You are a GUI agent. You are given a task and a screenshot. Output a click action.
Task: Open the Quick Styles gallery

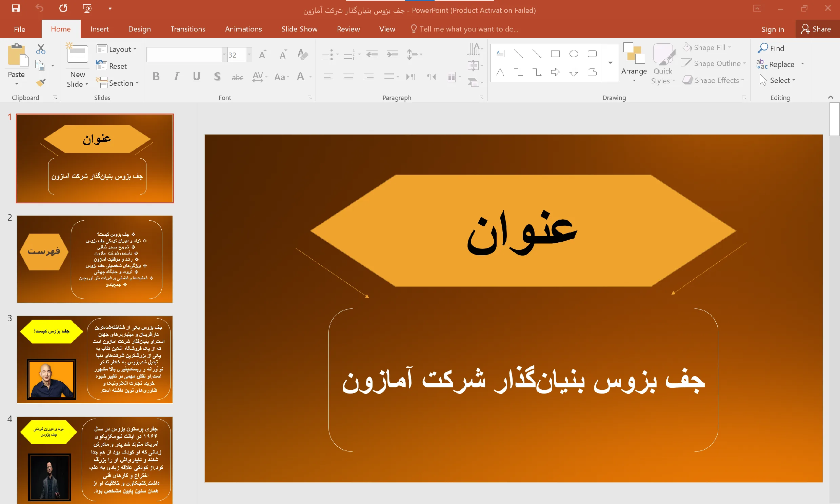[663, 64]
